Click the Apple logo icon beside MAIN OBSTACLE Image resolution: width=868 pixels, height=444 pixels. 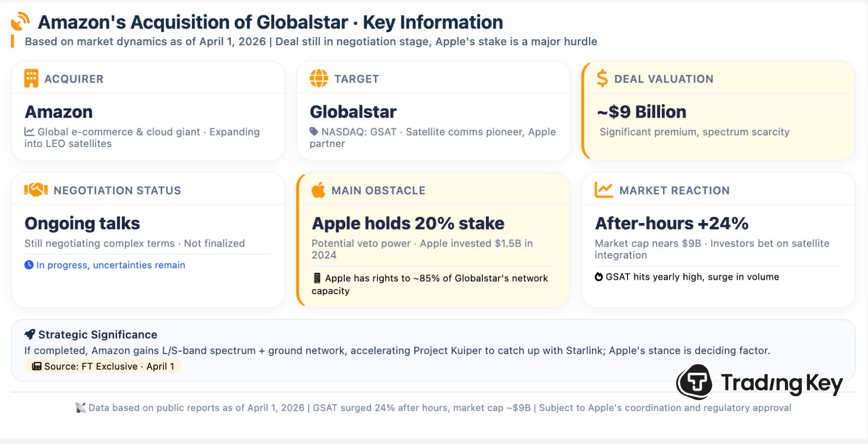click(x=318, y=190)
